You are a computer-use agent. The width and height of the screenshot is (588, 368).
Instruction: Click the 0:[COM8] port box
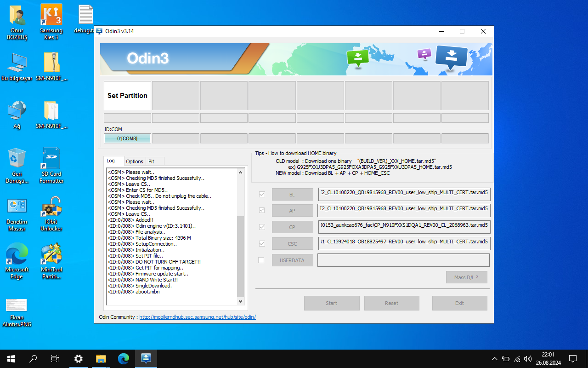point(127,138)
